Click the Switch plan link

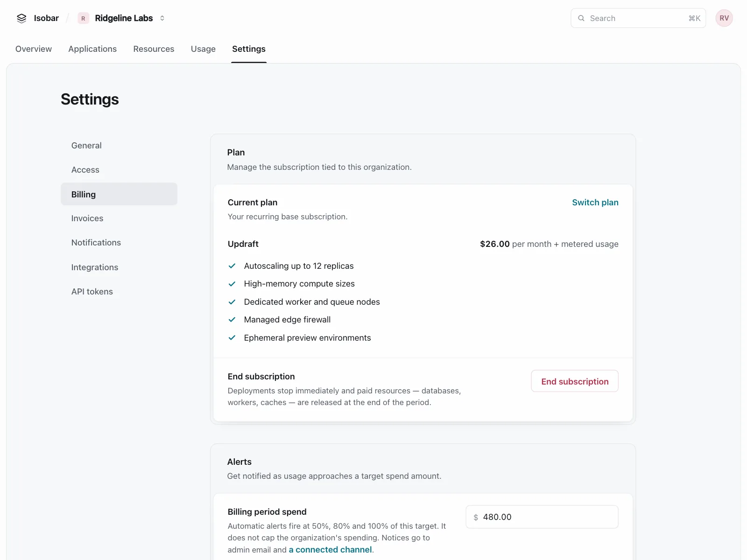pyautogui.click(x=595, y=203)
